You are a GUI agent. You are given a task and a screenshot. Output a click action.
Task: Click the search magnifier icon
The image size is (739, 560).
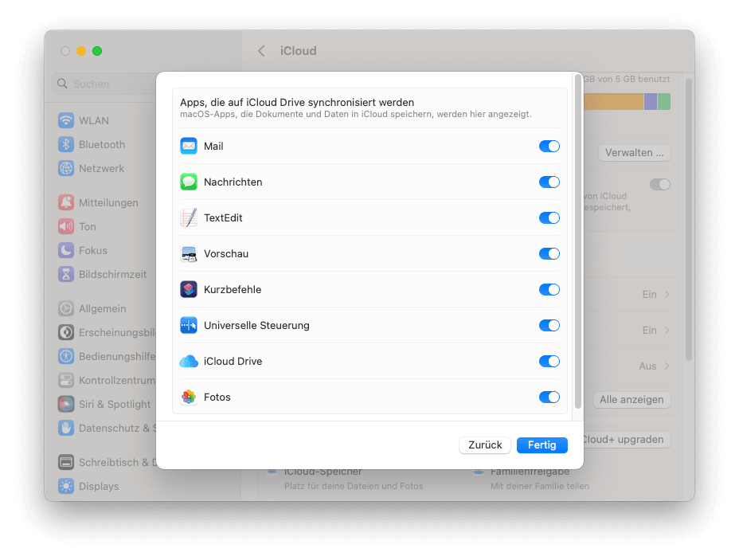click(62, 84)
